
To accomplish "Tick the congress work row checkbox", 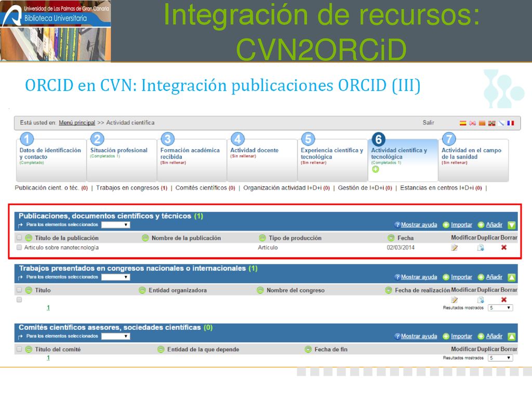I will (19, 300).
